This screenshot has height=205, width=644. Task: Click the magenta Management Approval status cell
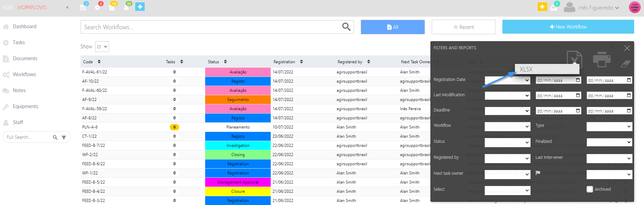(238, 182)
